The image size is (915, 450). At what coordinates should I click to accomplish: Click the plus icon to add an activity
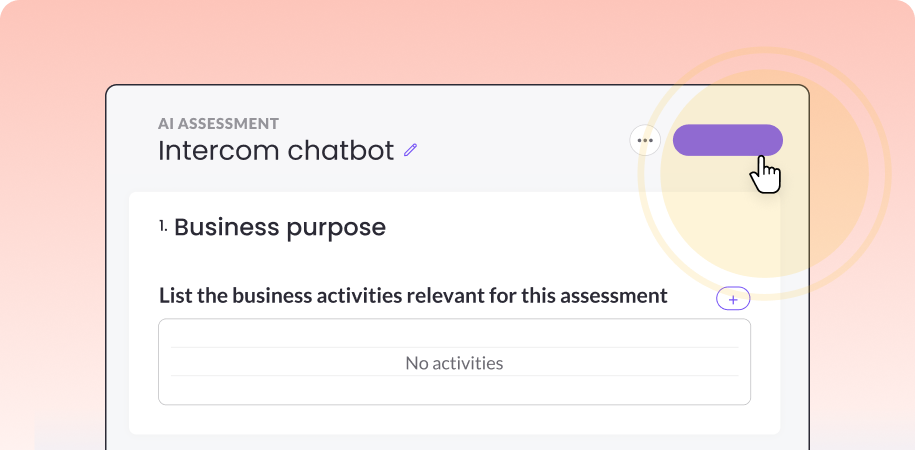[733, 299]
